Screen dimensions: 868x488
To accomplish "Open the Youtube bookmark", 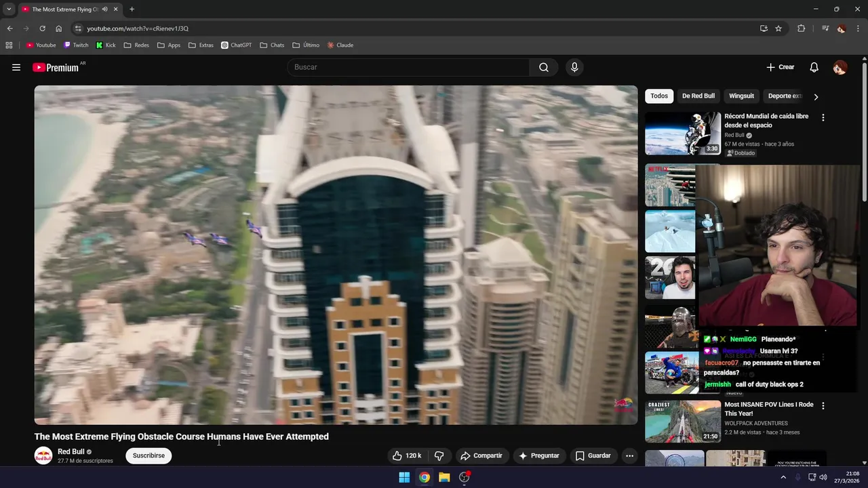I will tap(41, 45).
